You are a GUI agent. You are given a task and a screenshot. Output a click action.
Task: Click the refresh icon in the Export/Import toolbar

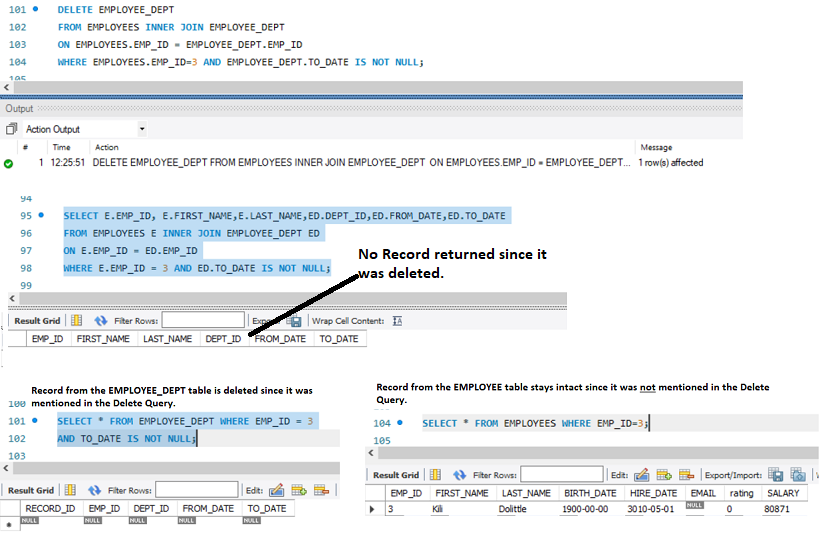(459, 474)
